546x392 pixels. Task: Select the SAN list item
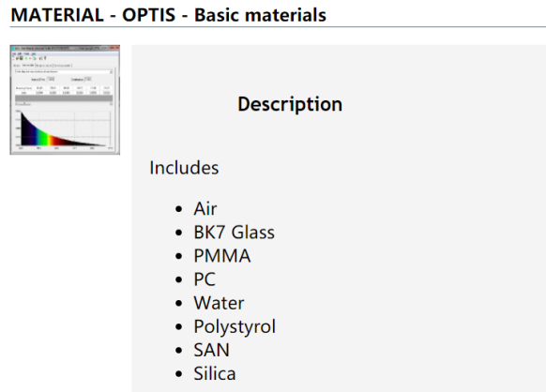[211, 350]
